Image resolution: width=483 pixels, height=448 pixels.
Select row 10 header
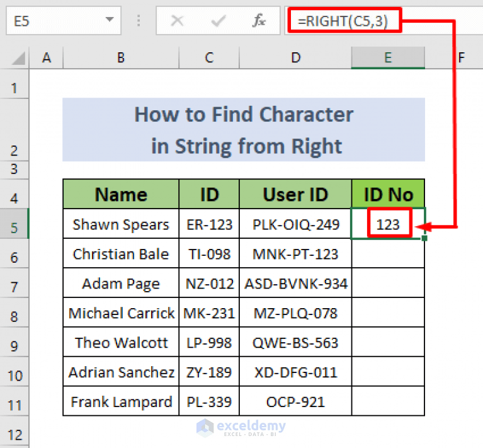coord(14,371)
